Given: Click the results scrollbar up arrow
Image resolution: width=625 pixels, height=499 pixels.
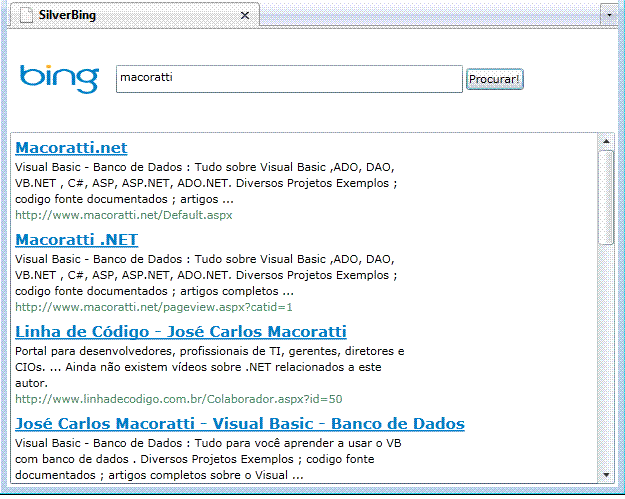Looking at the screenshot, I should click(606, 141).
